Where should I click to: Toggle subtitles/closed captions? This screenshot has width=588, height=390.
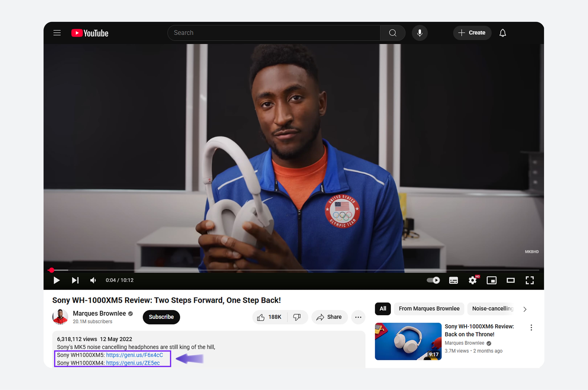[x=454, y=280]
